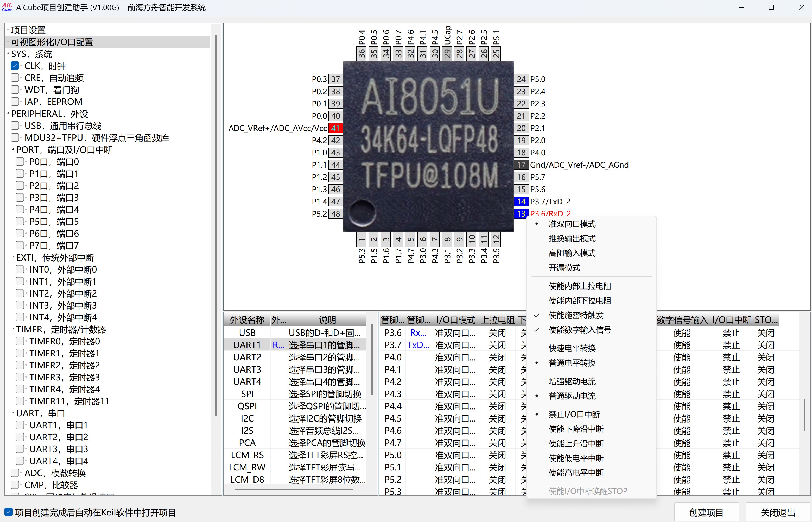Image resolution: width=812 pixels, height=522 pixels.
Task: Click pin 25 box for P5.1
Action: 496,54
